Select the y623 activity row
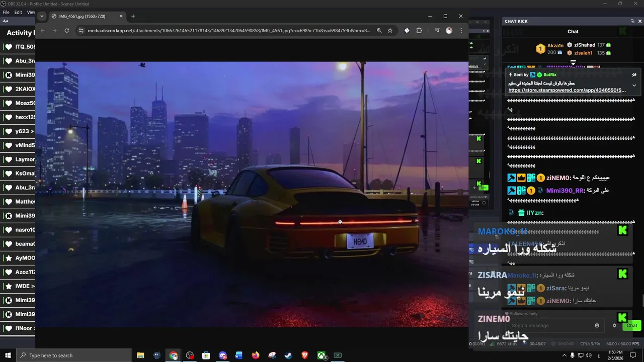 [x=18, y=131]
